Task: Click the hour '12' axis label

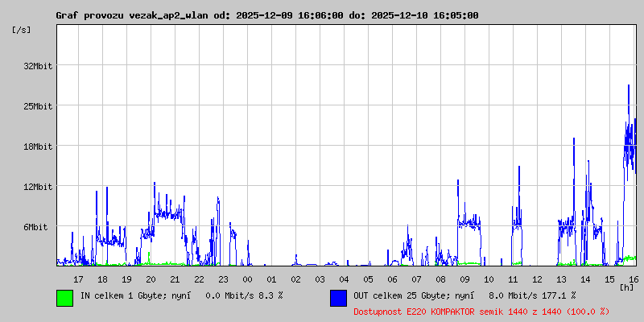Action: coord(537,279)
